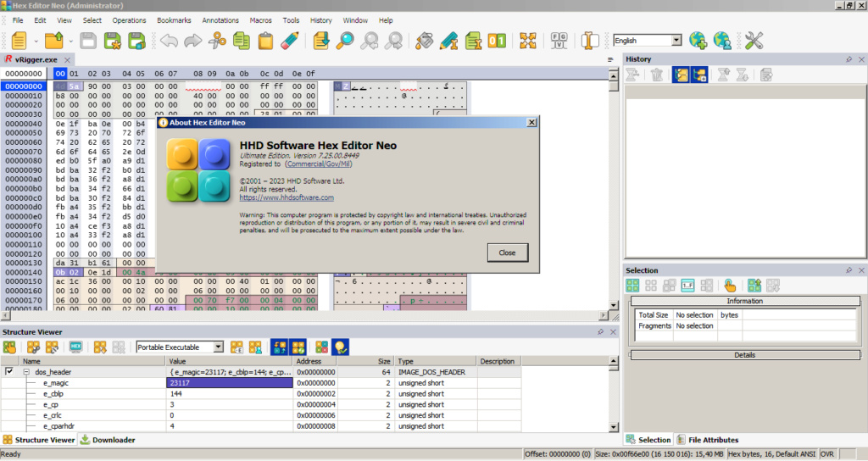This screenshot has height=461, width=868.
Task: Open the New file dropdown arrow
Action: tap(36, 41)
